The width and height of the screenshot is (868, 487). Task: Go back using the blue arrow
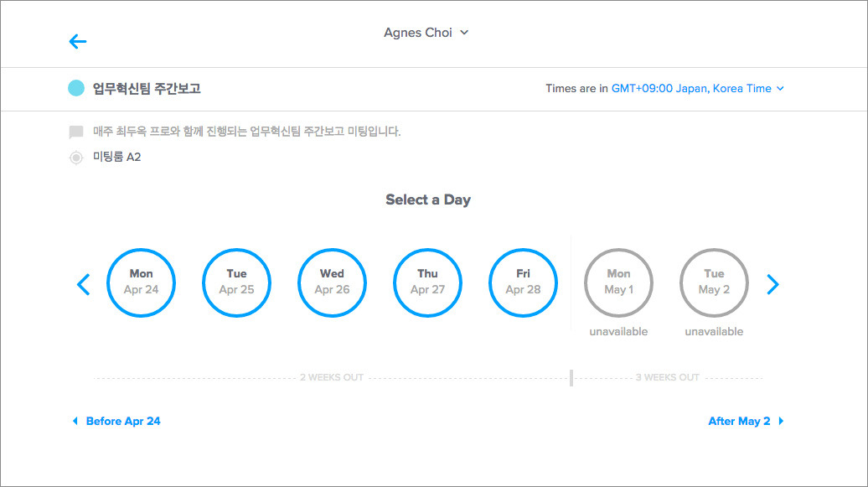click(77, 42)
